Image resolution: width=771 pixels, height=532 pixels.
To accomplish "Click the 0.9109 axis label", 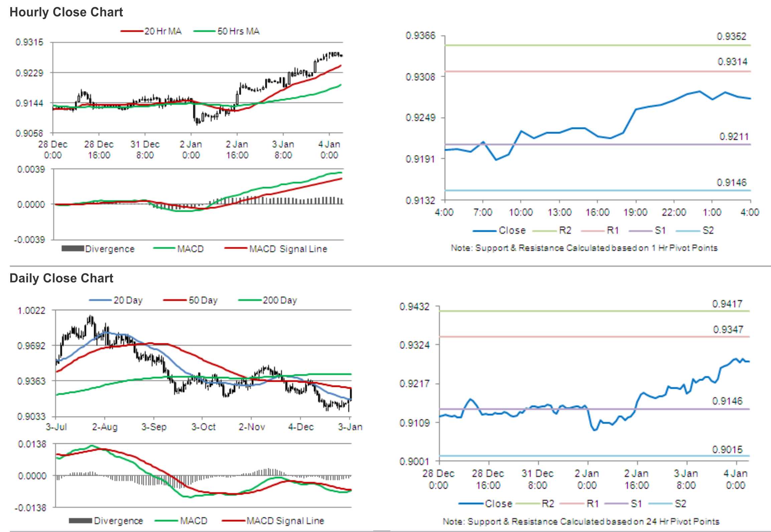I will click(414, 423).
